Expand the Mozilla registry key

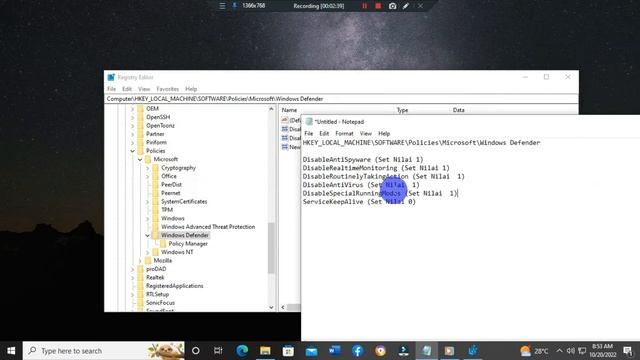[140, 260]
